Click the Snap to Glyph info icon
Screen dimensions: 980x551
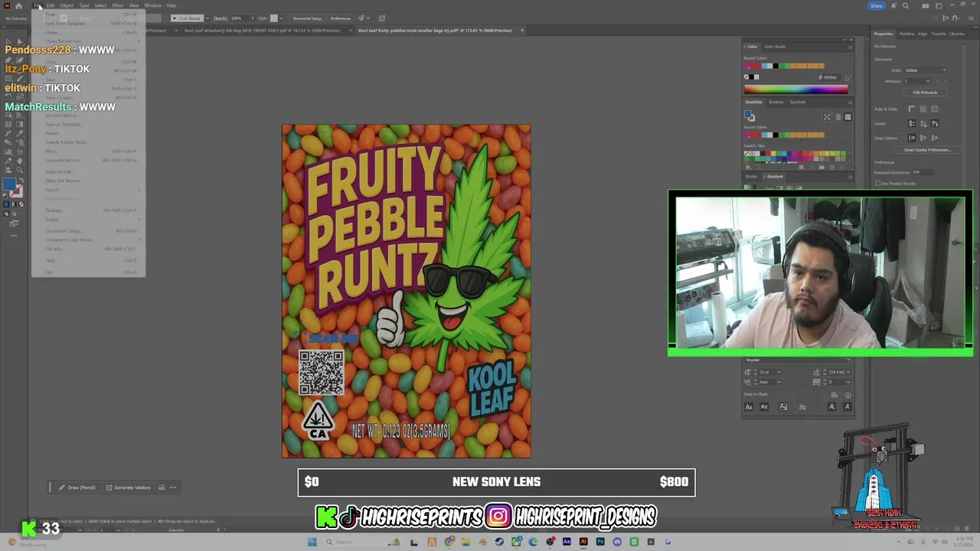(848, 396)
